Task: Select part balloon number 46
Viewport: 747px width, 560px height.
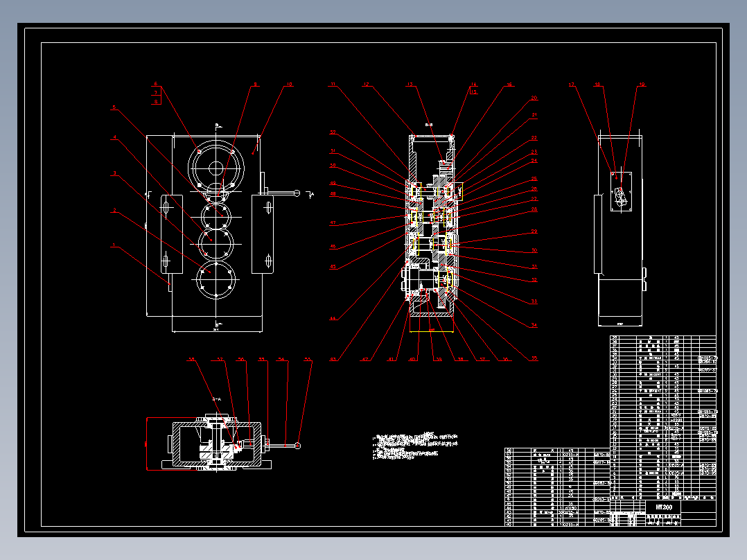Action: 333,247
